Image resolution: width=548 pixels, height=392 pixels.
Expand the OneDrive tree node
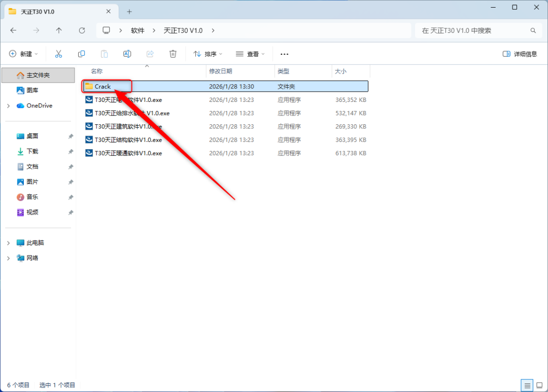[9, 105]
